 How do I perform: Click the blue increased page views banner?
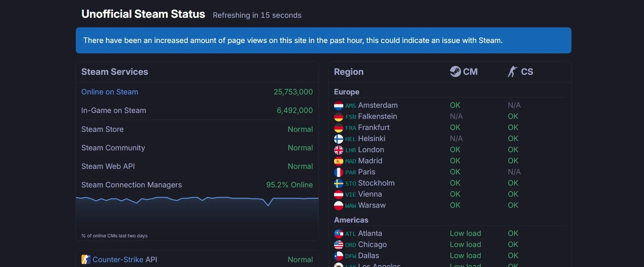[x=323, y=40]
